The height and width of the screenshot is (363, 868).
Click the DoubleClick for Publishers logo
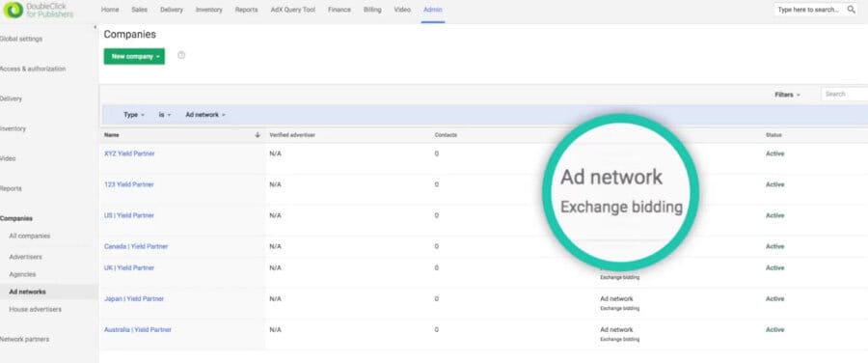(x=38, y=10)
